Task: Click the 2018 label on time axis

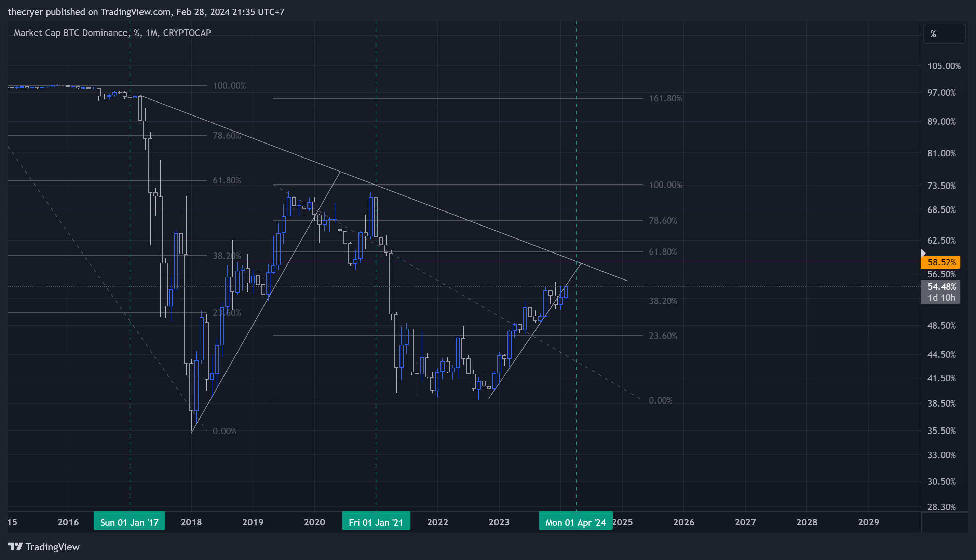Action: 191,522
